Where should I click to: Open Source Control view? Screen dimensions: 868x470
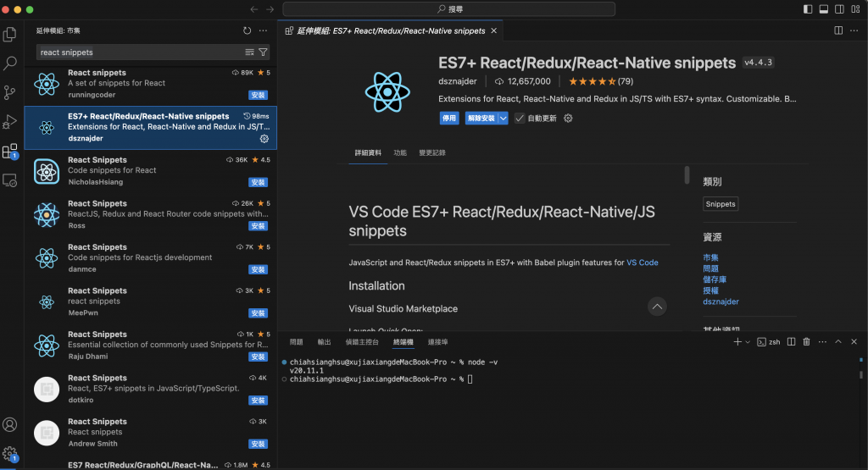click(10, 92)
